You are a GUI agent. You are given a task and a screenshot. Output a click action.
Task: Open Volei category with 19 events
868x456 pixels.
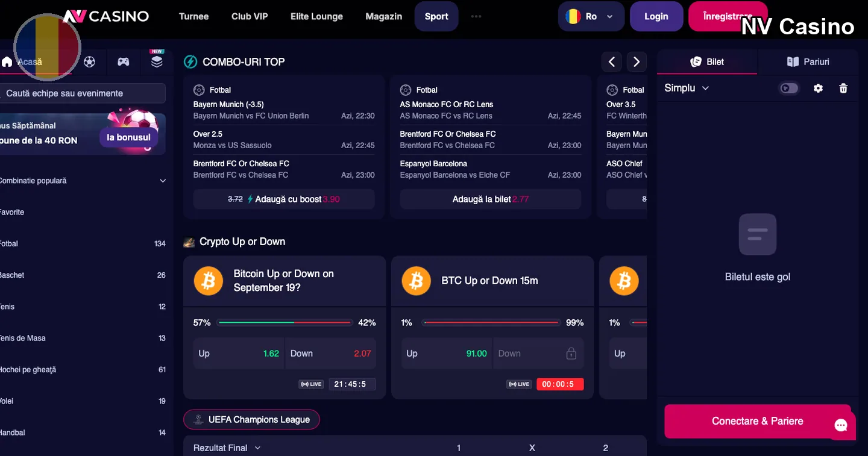pyautogui.click(x=83, y=401)
